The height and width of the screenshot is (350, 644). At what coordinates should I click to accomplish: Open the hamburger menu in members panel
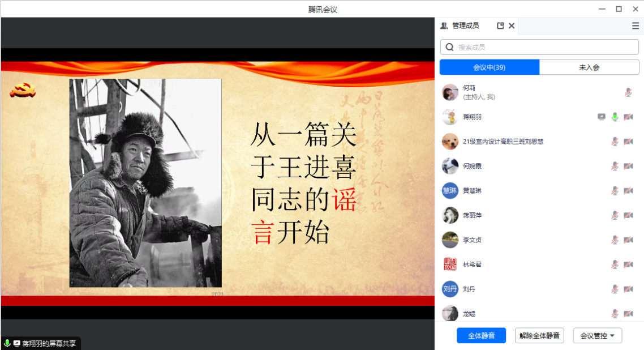point(636,25)
